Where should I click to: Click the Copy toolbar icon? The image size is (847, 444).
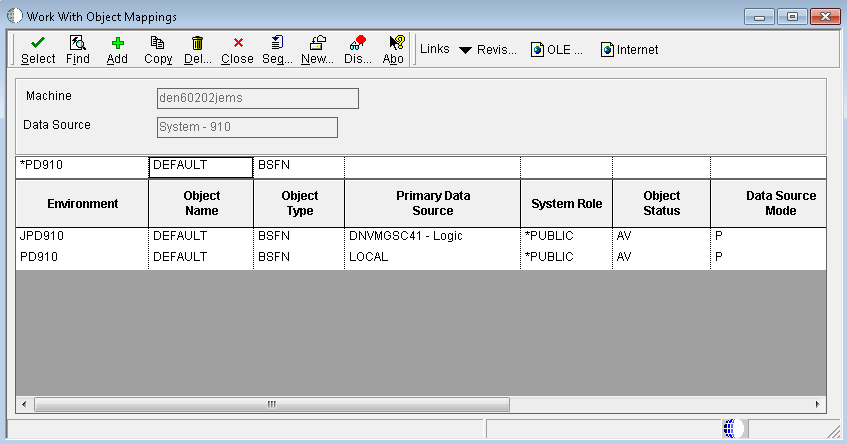[157, 43]
